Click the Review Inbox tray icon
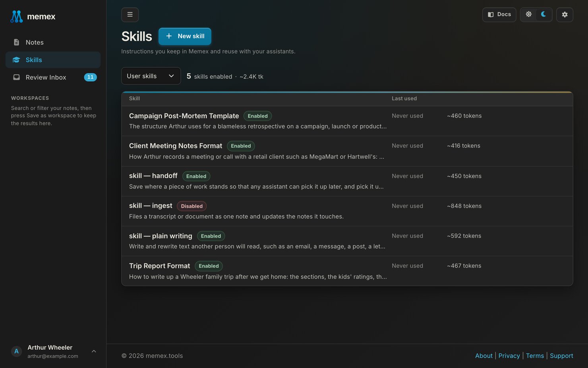Screen dimensions: 588x368 point(16,77)
